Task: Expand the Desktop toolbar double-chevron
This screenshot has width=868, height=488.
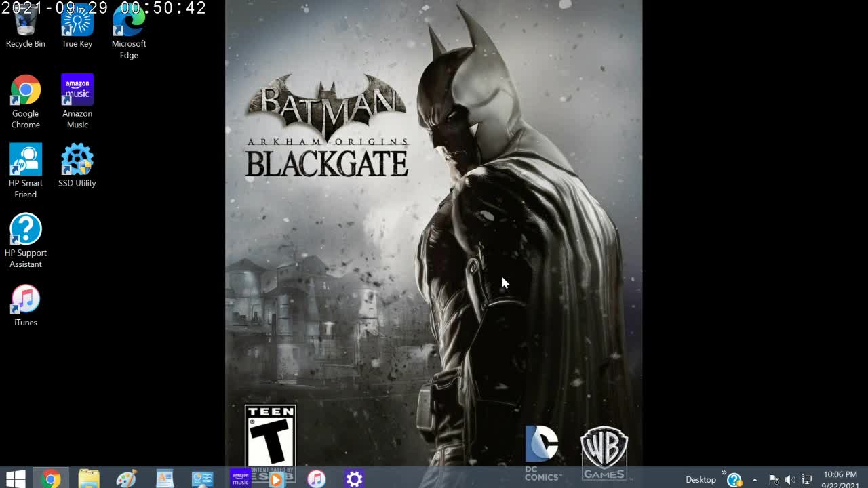Action: tap(723, 473)
